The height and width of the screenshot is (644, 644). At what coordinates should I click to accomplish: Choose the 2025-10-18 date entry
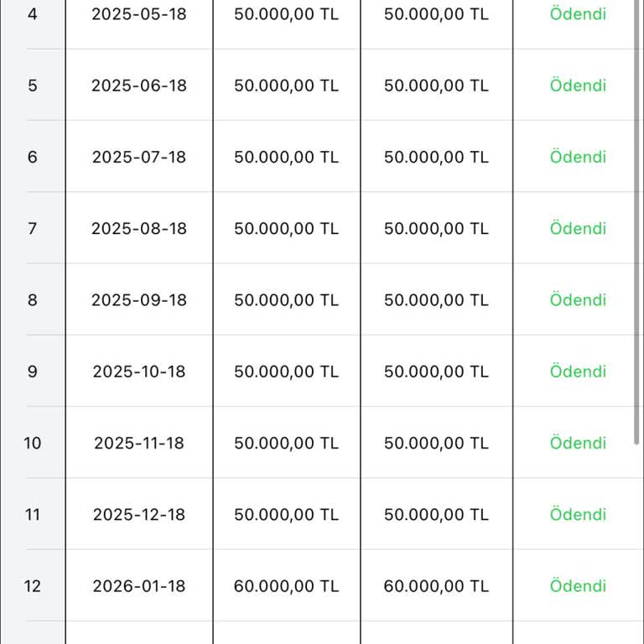pos(139,371)
